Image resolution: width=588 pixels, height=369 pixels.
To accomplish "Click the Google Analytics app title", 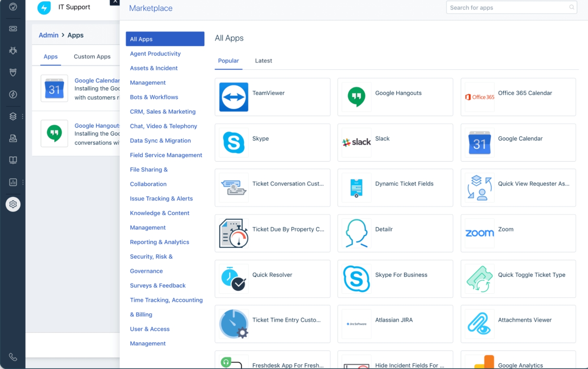I will tap(520, 365).
